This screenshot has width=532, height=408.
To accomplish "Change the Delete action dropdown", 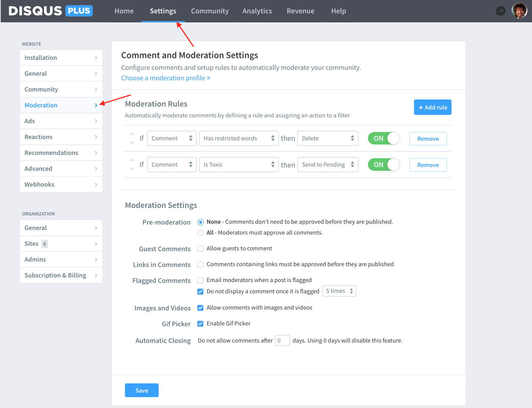I will pyautogui.click(x=328, y=138).
